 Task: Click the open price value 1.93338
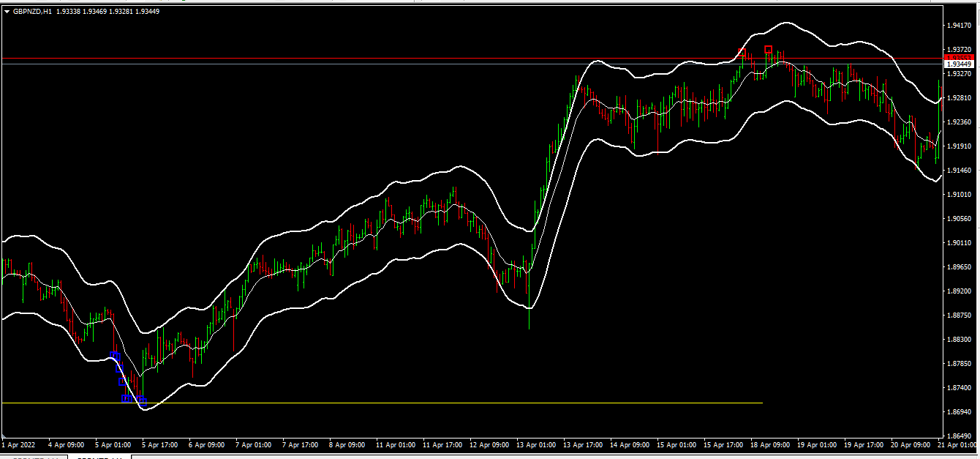coord(70,11)
